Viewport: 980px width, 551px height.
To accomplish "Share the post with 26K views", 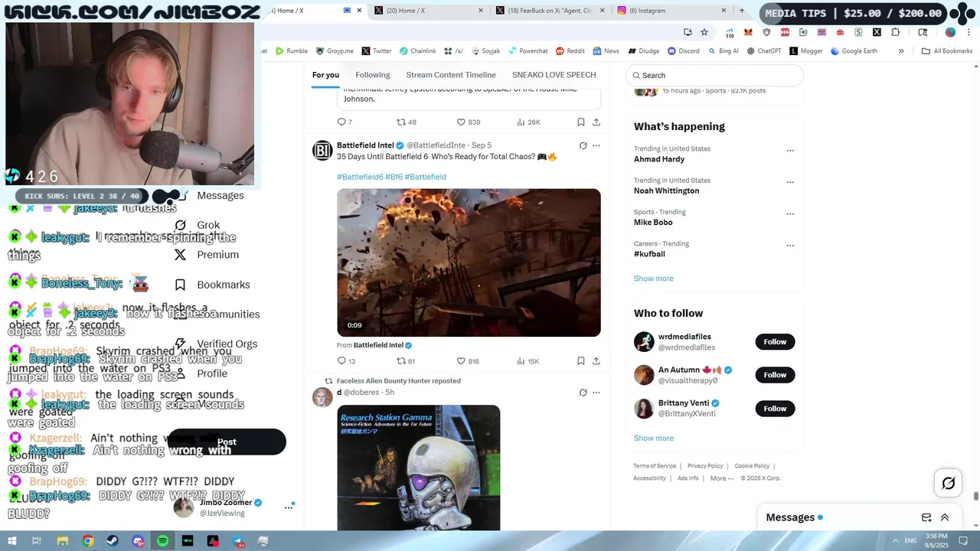I will tap(596, 122).
